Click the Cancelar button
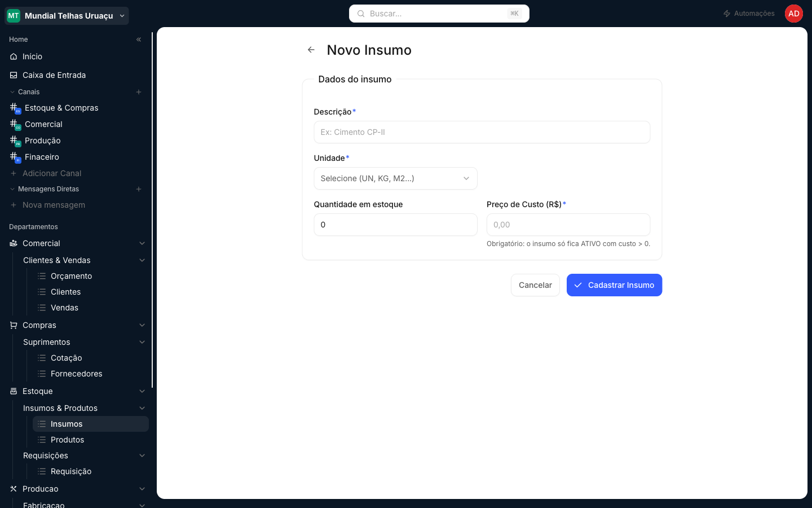Image resolution: width=812 pixels, height=508 pixels. (x=535, y=285)
